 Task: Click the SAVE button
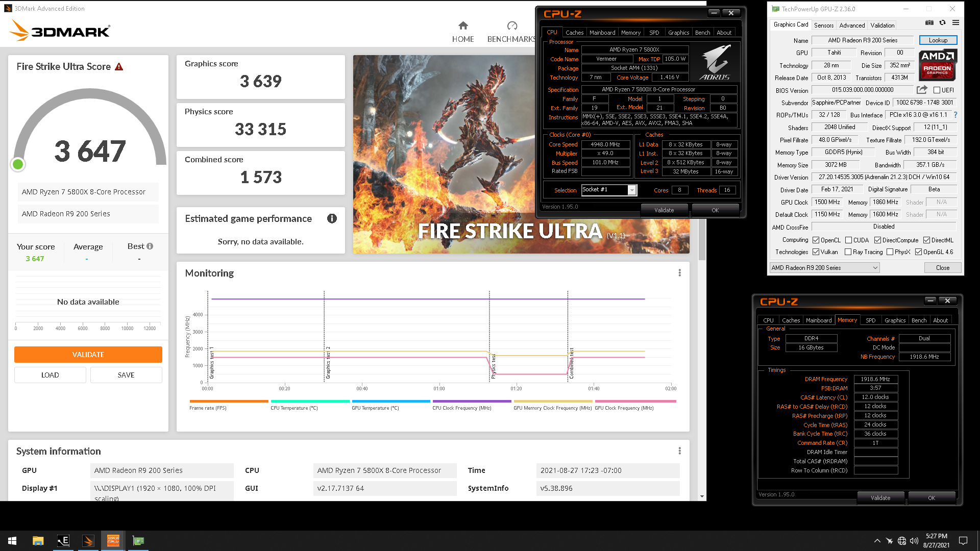tap(126, 375)
